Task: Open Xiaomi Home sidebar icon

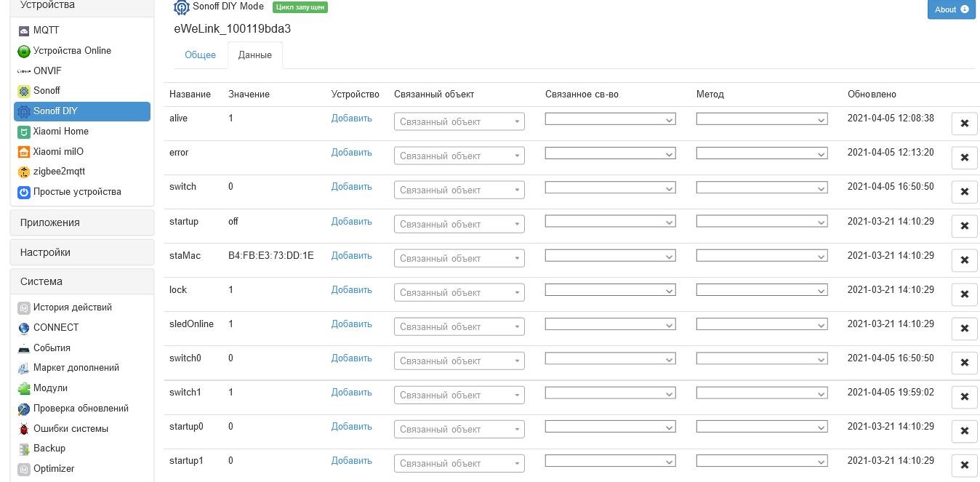Action: coord(24,132)
